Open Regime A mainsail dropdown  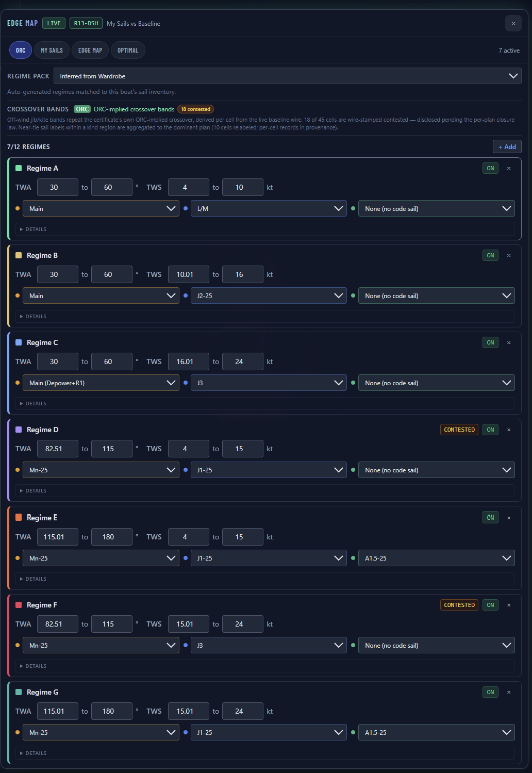(x=101, y=208)
